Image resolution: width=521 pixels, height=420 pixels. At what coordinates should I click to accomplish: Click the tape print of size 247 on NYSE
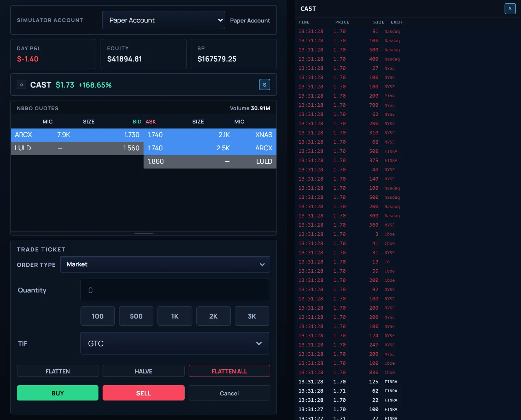pyautogui.click(x=408, y=345)
